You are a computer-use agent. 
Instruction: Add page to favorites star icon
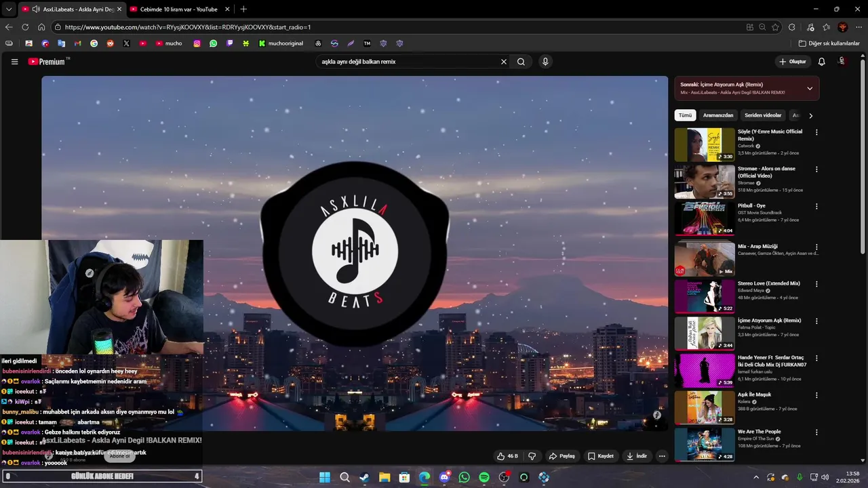[774, 27]
